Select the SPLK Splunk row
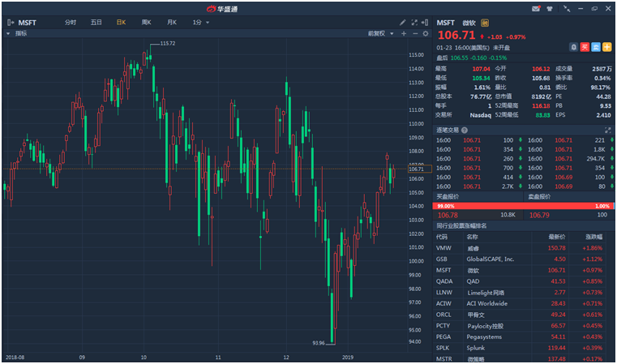This screenshot has height=364, width=617. click(x=523, y=348)
